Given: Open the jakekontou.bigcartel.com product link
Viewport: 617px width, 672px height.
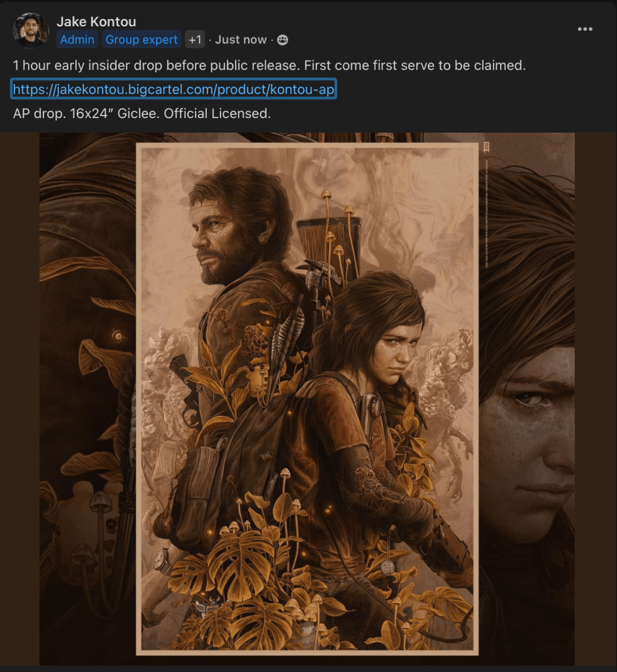Looking at the screenshot, I should click(x=174, y=89).
